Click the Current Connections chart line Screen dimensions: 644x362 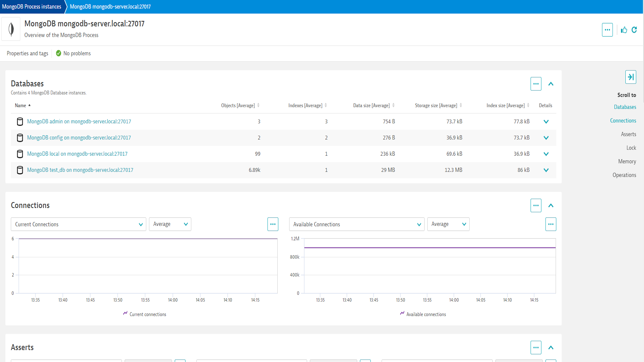pyautogui.click(x=148, y=239)
